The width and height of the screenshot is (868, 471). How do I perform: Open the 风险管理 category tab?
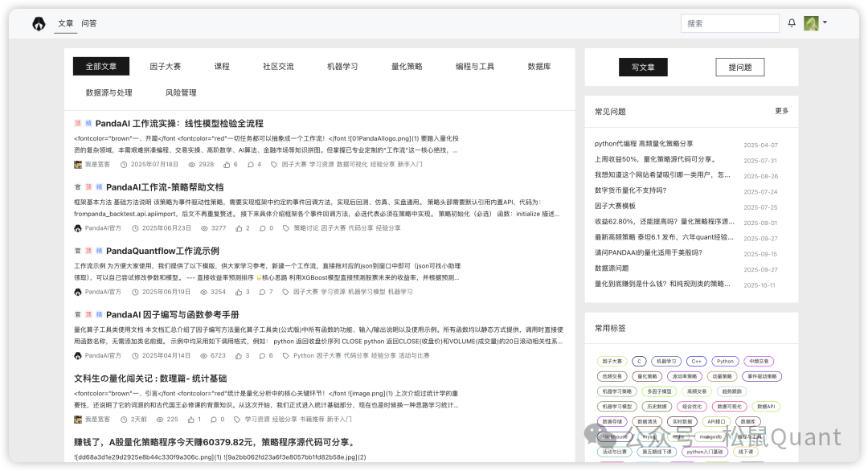coord(181,92)
